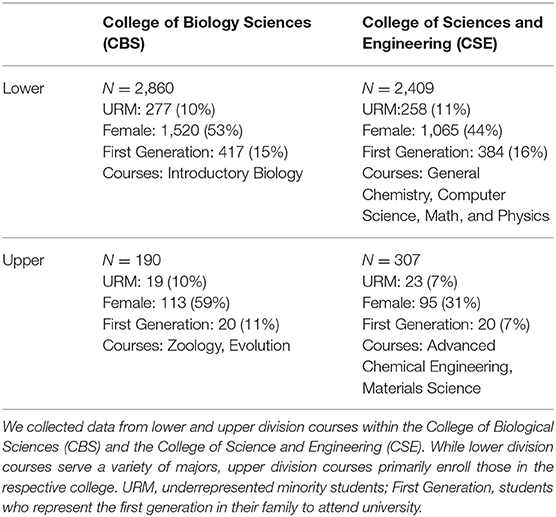
Task: Click Female: 1,520 (53%) entry
Action: click(x=173, y=131)
